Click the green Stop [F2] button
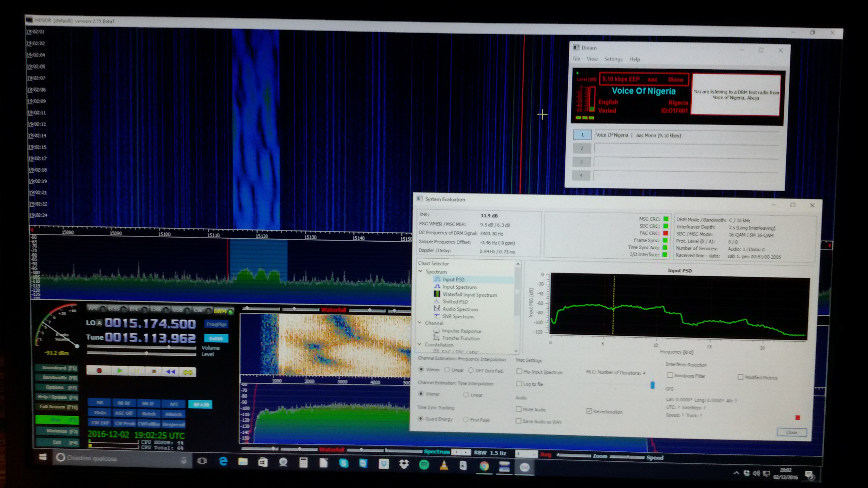Viewport: 868px width, 488px height. [57, 420]
